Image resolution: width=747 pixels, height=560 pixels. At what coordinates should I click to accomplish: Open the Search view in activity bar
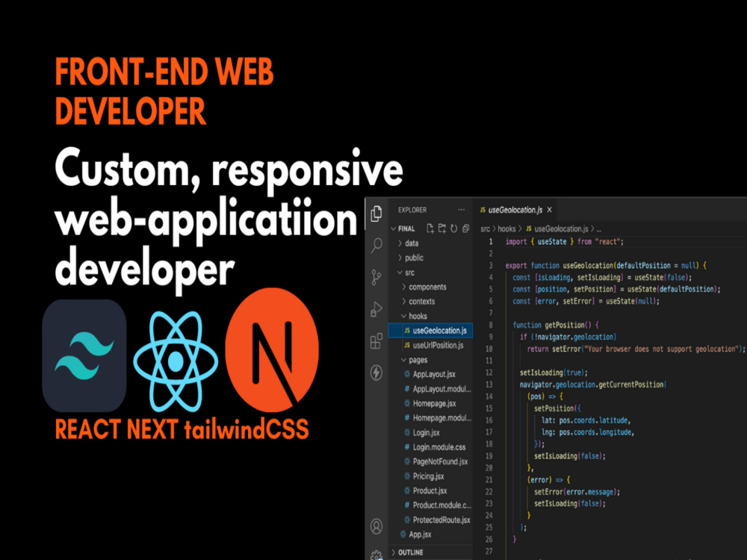coord(376,245)
